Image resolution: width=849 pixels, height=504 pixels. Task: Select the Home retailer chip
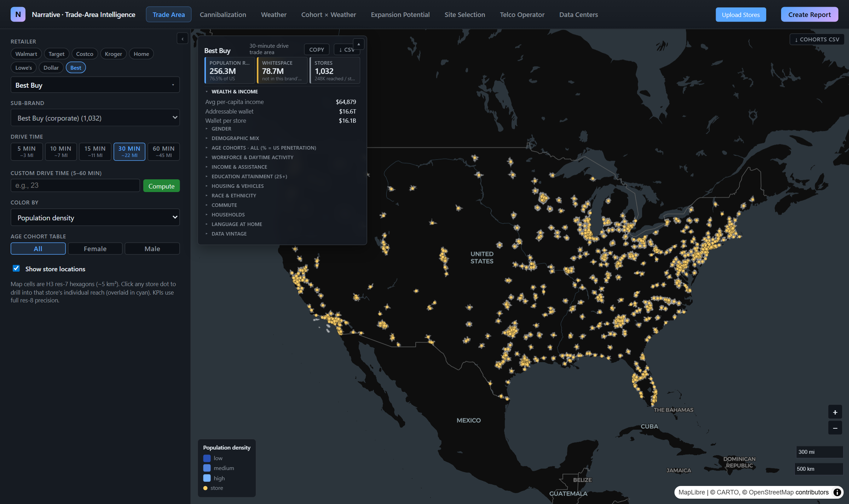(x=141, y=54)
